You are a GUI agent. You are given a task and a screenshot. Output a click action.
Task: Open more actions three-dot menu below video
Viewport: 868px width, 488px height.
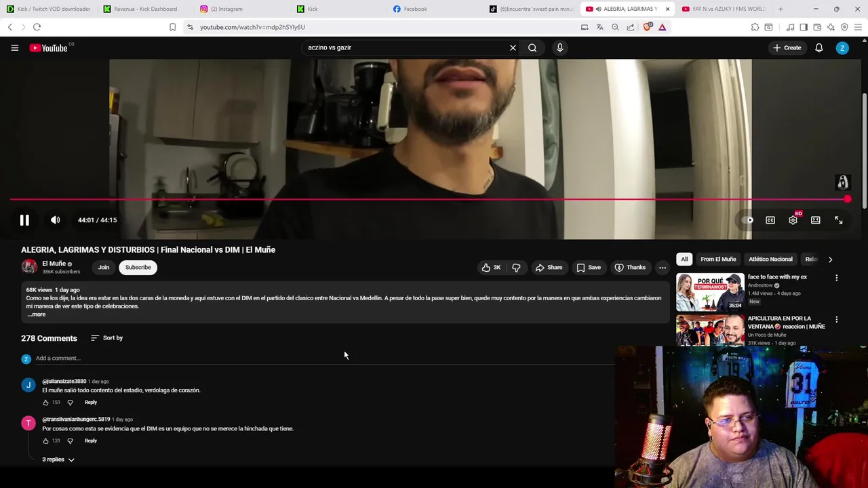(x=663, y=267)
